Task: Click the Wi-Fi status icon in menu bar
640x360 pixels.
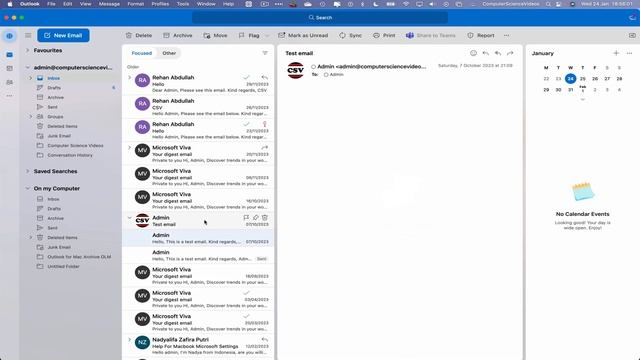Action: [x=406, y=4]
